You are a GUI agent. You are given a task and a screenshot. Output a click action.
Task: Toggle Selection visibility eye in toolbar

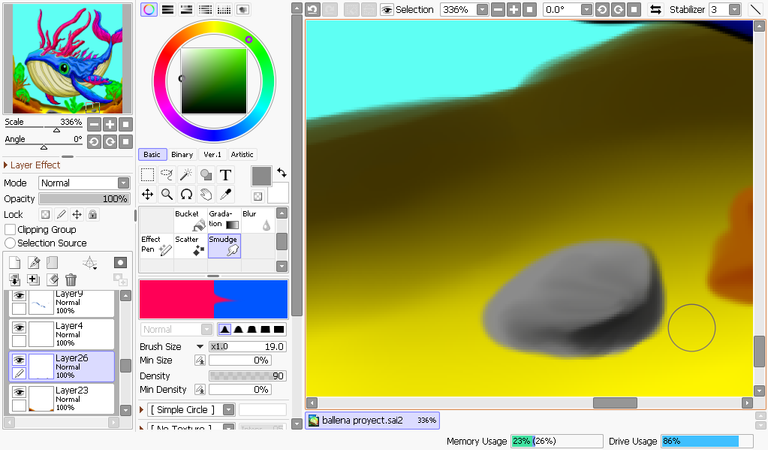pos(387,9)
